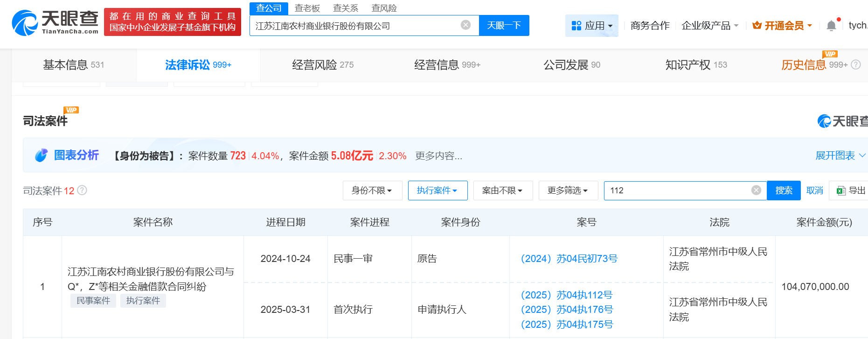The image size is (868, 339).
Task: Switch to the 查关系 search tab
Action: point(346,8)
